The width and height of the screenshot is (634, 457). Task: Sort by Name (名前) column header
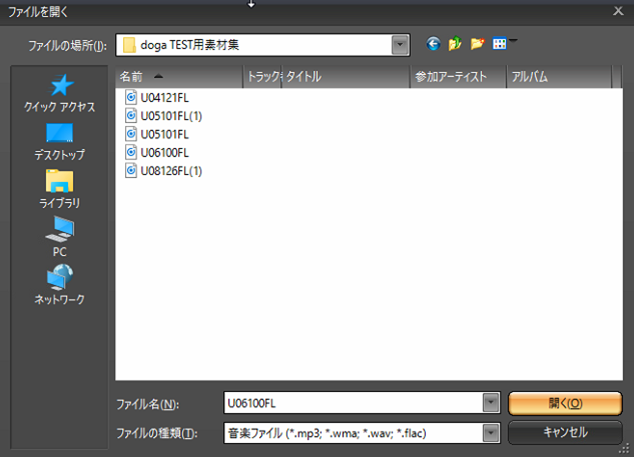tap(179, 76)
